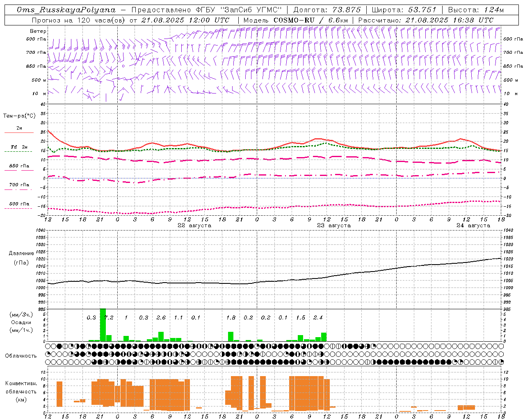Click the (км) unit label under облачность
This screenshot has width=525, height=420.
[21, 399]
